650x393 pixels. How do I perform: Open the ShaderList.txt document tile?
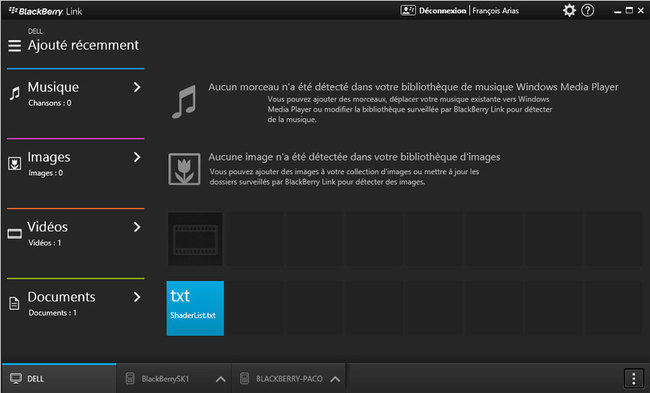[195, 308]
